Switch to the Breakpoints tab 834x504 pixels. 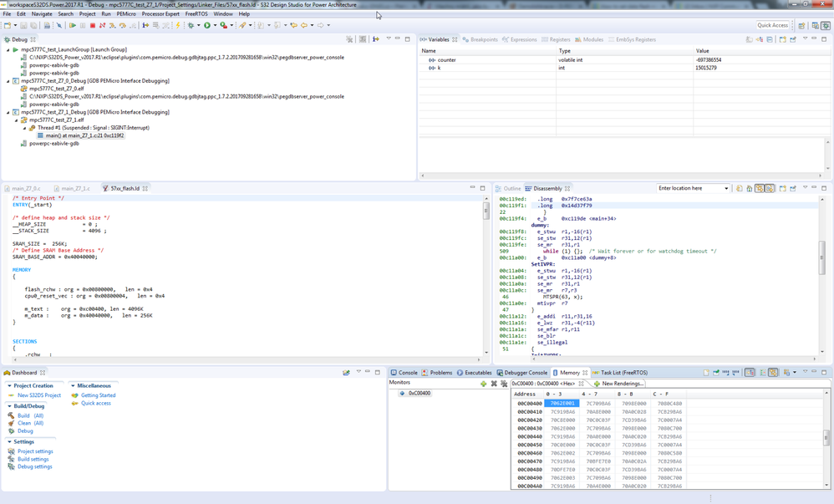click(480, 39)
